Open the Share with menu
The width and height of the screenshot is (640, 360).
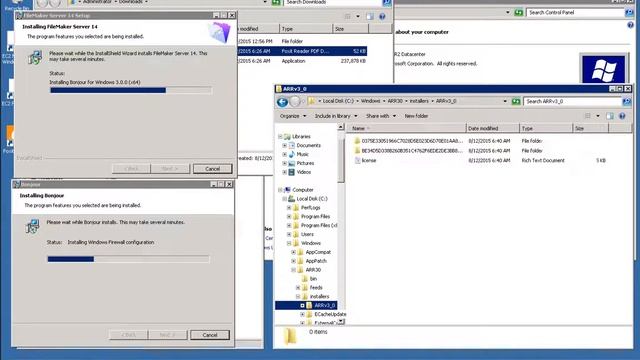(x=381, y=116)
